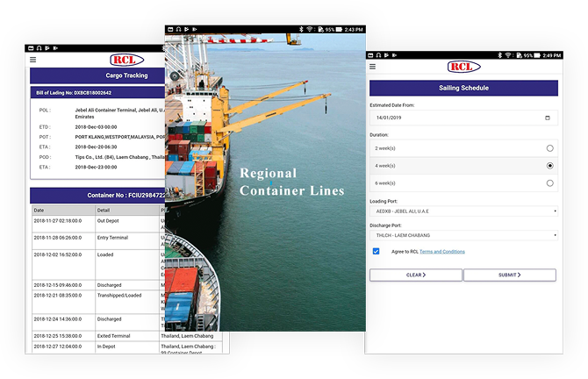Tap the Cargo Tracking header bar

(97, 75)
